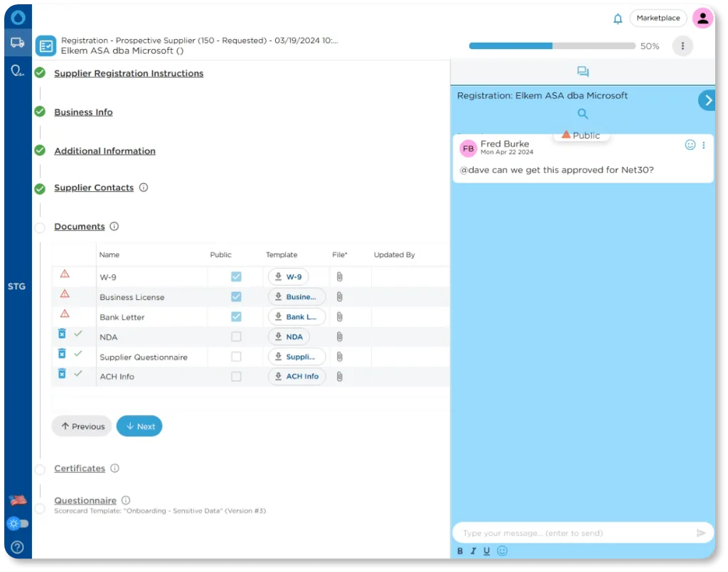Delete the NDA document via trash icon
The height and width of the screenshot is (572, 728).
tap(62, 334)
